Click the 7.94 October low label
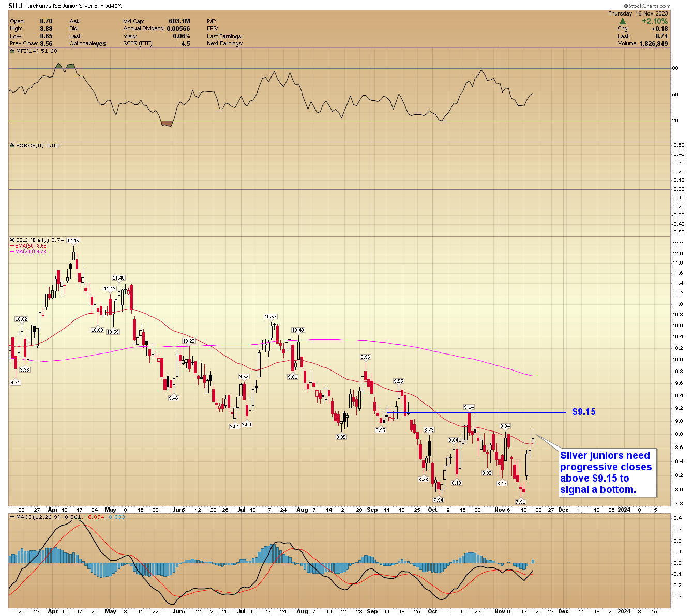 click(438, 500)
